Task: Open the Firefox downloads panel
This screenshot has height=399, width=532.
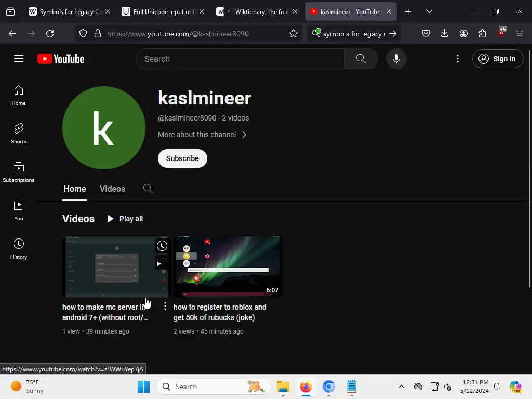Action: coord(445,34)
